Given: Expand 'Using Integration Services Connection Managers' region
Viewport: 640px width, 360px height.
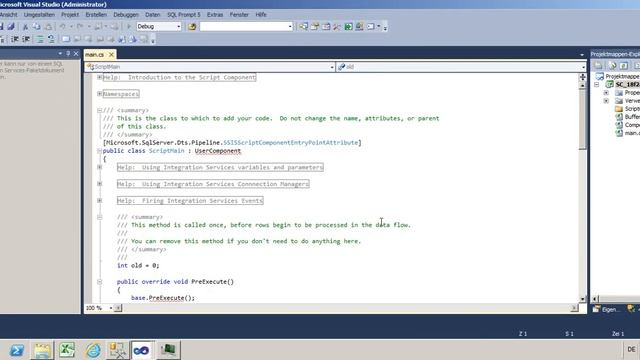Looking at the screenshot, I should pos(100,184).
